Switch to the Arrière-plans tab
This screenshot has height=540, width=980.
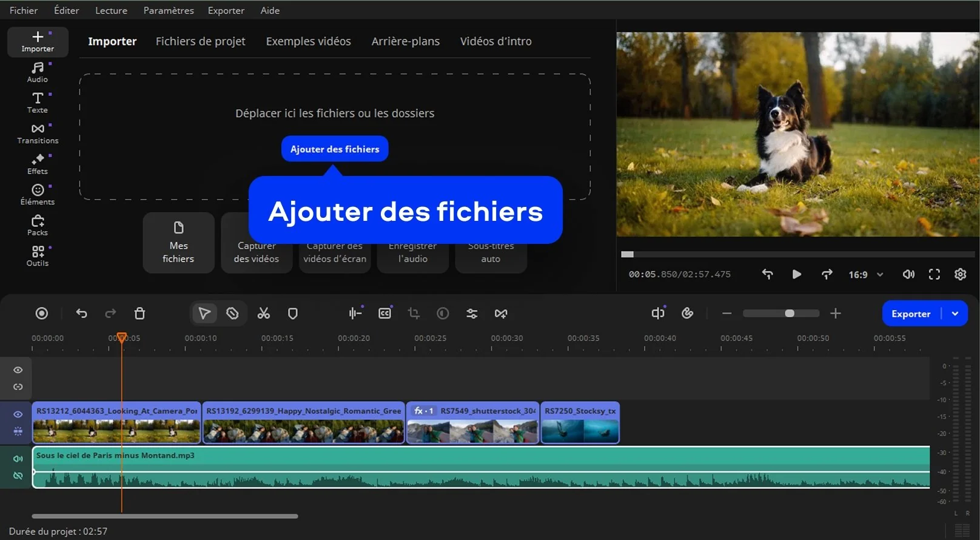tap(405, 41)
